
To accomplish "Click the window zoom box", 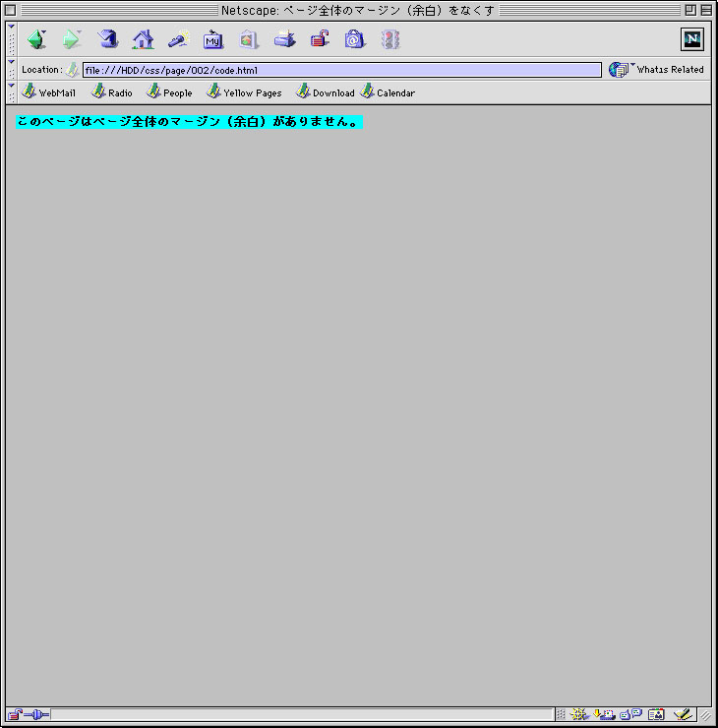I will tap(690, 10).
